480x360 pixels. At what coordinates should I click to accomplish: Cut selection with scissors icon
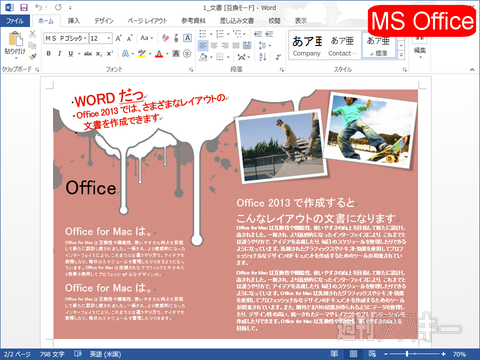[x=32, y=34]
